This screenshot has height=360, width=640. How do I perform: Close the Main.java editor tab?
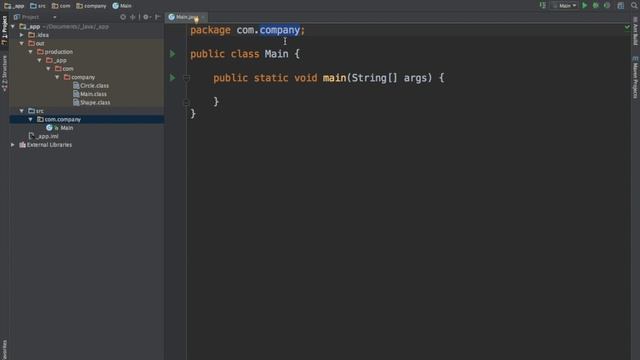click(x=203, y=17)
